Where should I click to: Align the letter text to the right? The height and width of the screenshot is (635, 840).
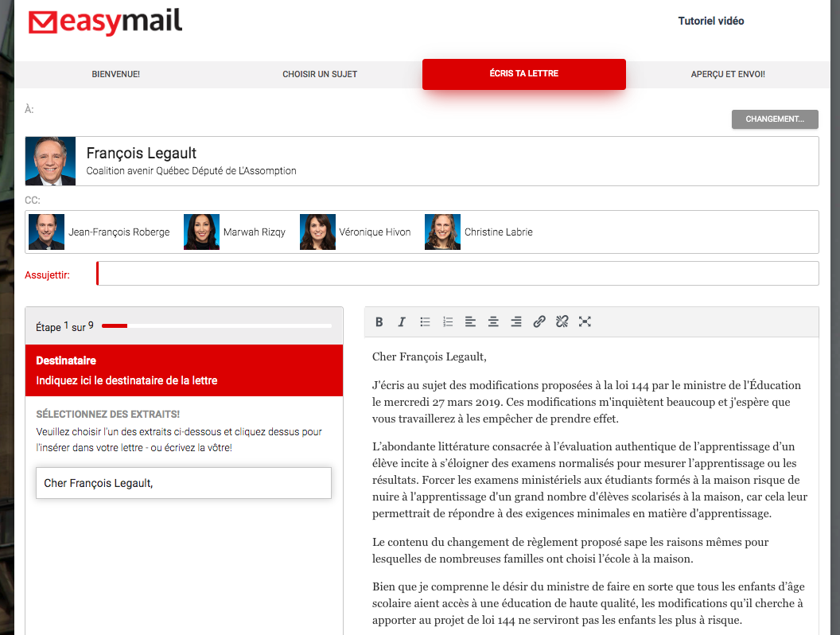(516, 321)
